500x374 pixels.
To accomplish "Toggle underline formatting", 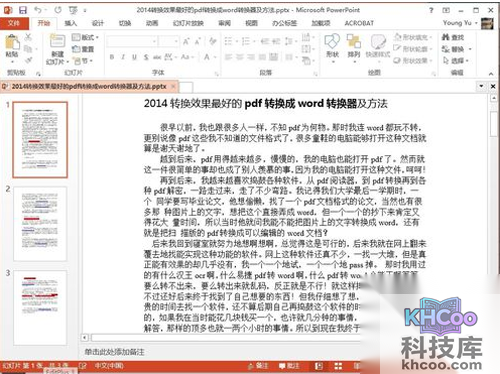I will tap(134, 57).
